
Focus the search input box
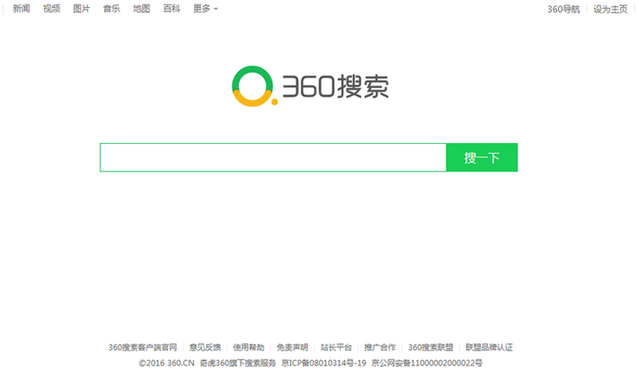[x=273, y=157]
